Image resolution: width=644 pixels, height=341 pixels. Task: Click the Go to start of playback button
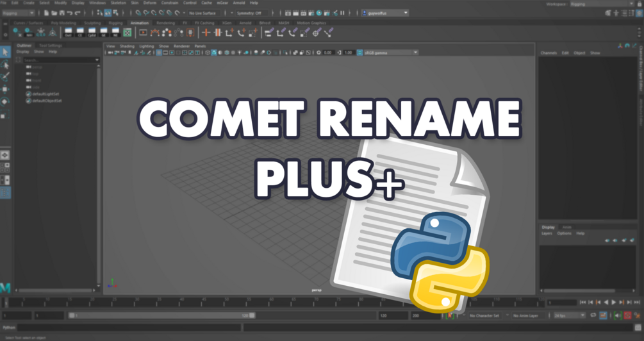(x=582, y=303)
